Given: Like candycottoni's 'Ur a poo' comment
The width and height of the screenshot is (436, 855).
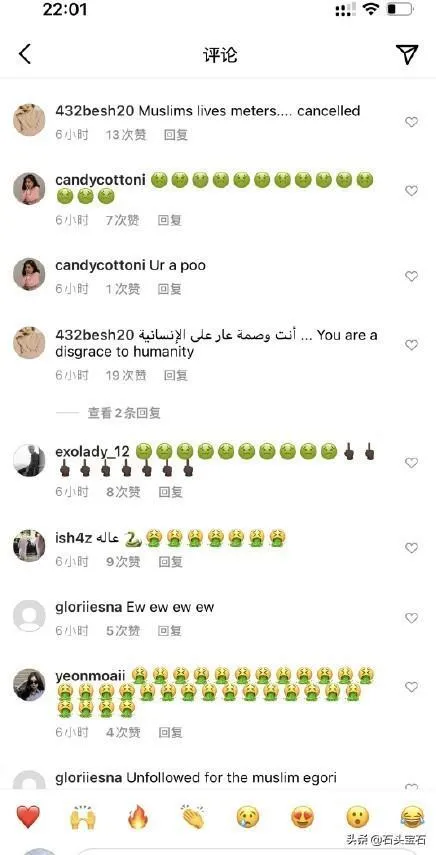Looking at the screenshot, I should tap(411, 276).
